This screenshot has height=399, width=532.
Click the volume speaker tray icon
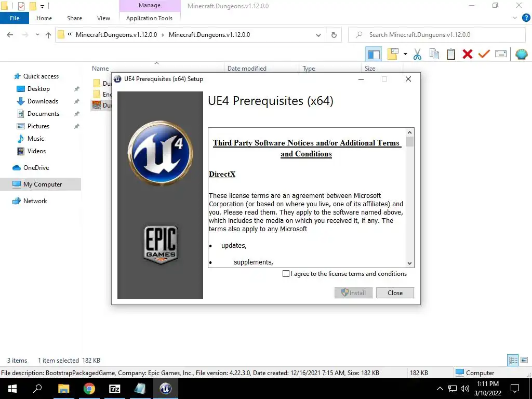(465, 389)
